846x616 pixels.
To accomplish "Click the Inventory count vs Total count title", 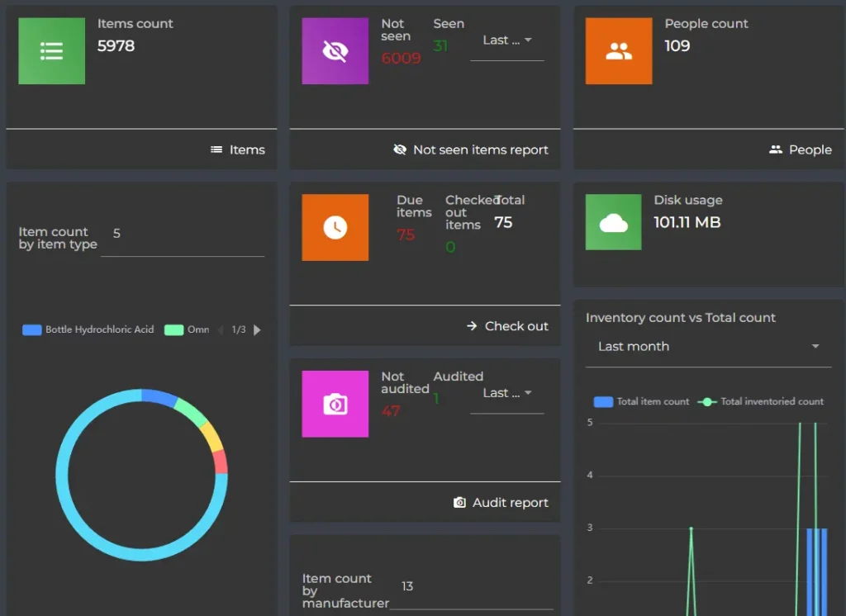I will point(681,318).
